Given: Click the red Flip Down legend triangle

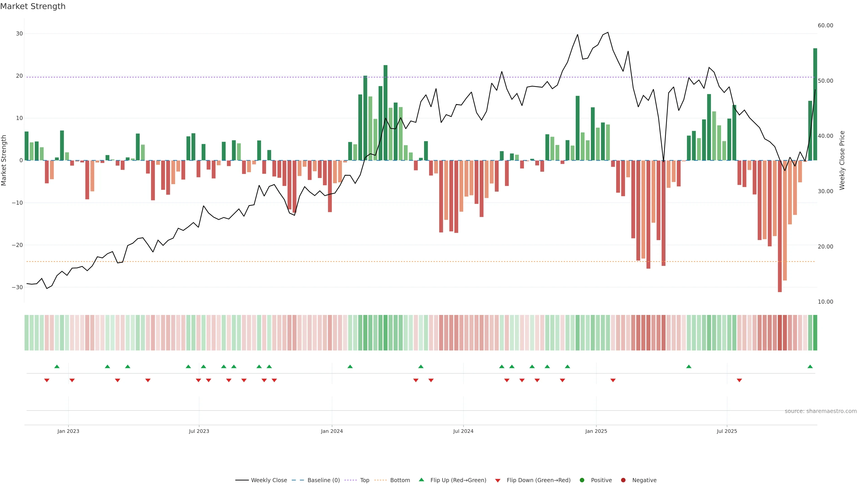Looking at the screenshot, I should pyautogui.click(x=498, y=481).
